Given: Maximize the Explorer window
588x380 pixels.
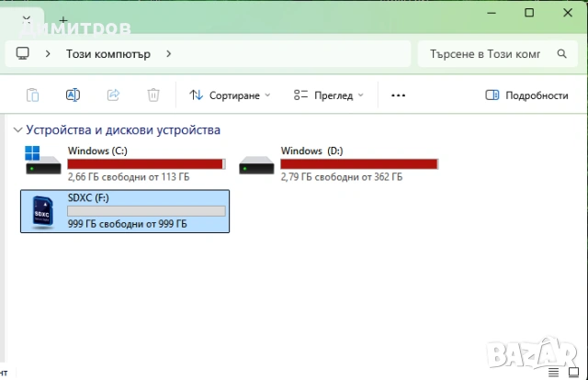Looking at the screenshot, I should coord(529,13).
